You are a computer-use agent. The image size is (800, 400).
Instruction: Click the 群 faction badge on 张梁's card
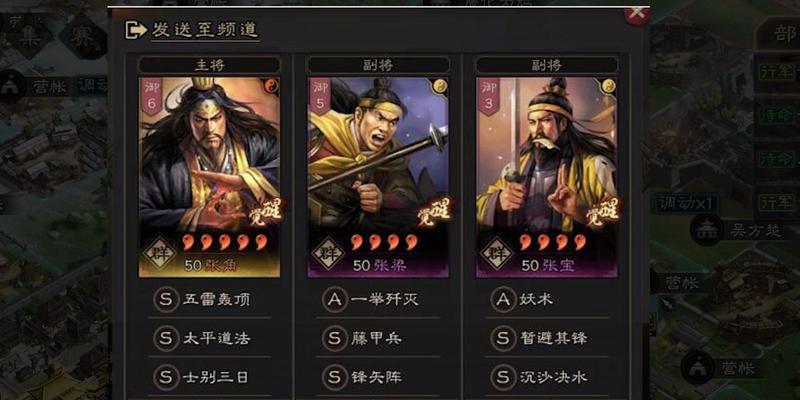328,253
